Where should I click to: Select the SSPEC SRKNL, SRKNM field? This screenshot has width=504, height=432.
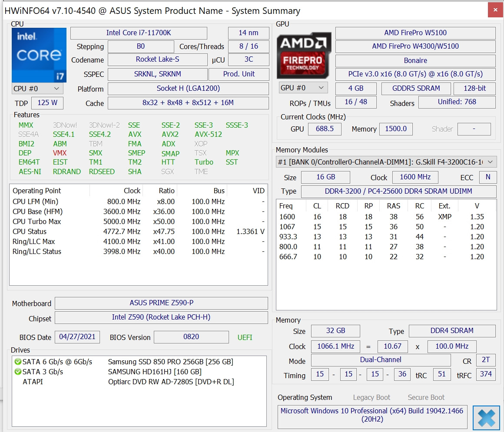click(x=157, y=74)
